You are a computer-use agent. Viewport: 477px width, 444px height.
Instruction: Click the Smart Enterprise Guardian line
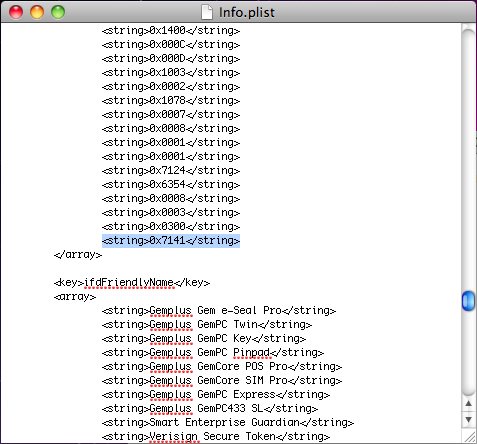228,423
